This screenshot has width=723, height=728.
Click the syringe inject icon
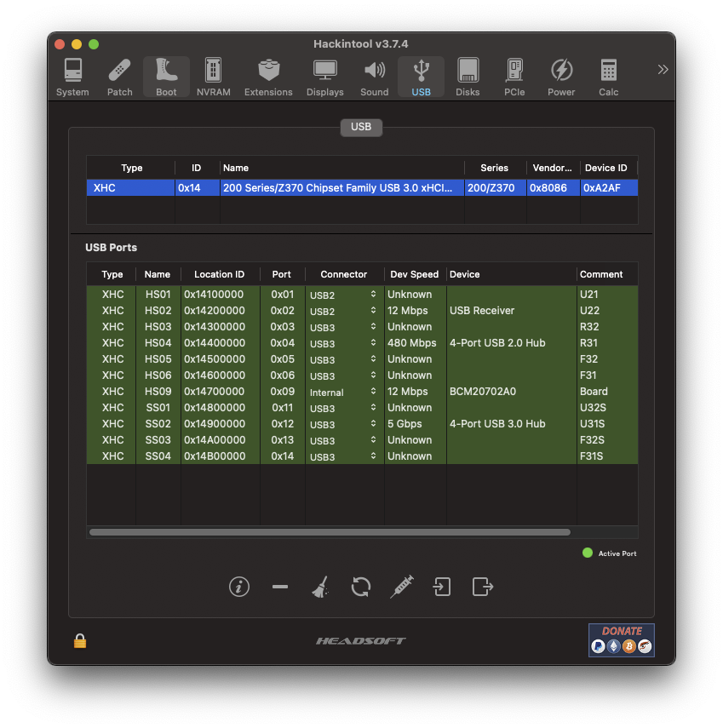(x=402, y=587)
